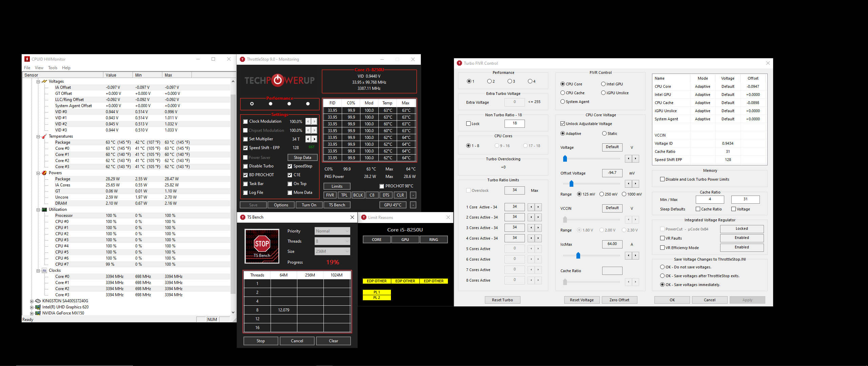This screenshot has height=366, width=868.
Task: Click the NVIDIA GeForce MX150 icon
Action: 38,313
